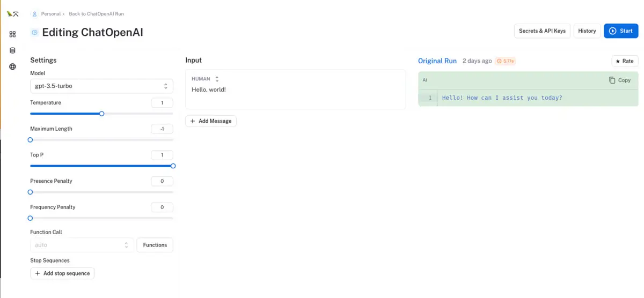This screenshot has width=644, height=298.
Task: Open the projects grid icon in sidebar
Action: (12, 34)
